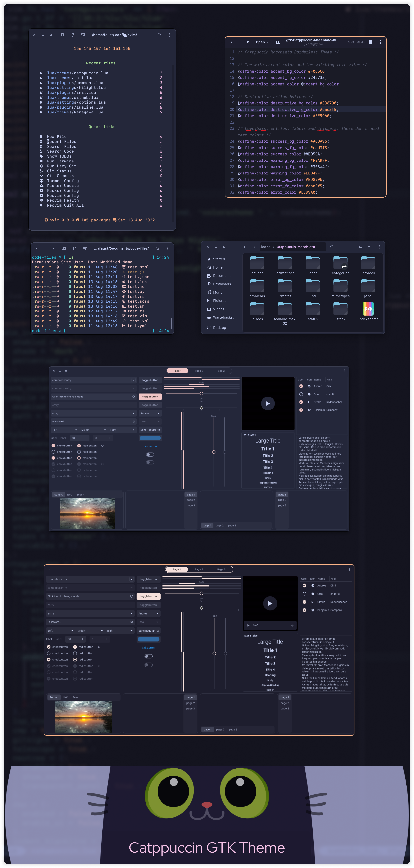Expand view options arrow in file manager
The height and width of the screenshot is (868, 414).
[369, 247]
